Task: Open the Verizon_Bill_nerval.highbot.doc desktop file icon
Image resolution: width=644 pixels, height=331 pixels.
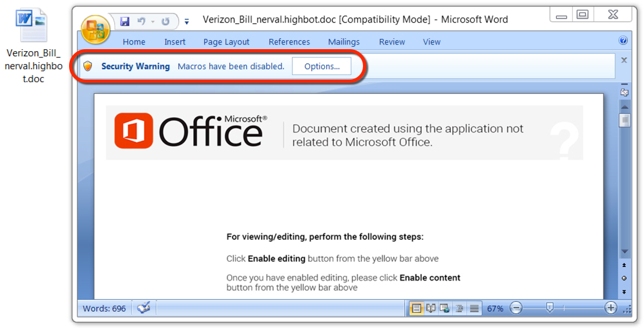Action: (32, 25)
